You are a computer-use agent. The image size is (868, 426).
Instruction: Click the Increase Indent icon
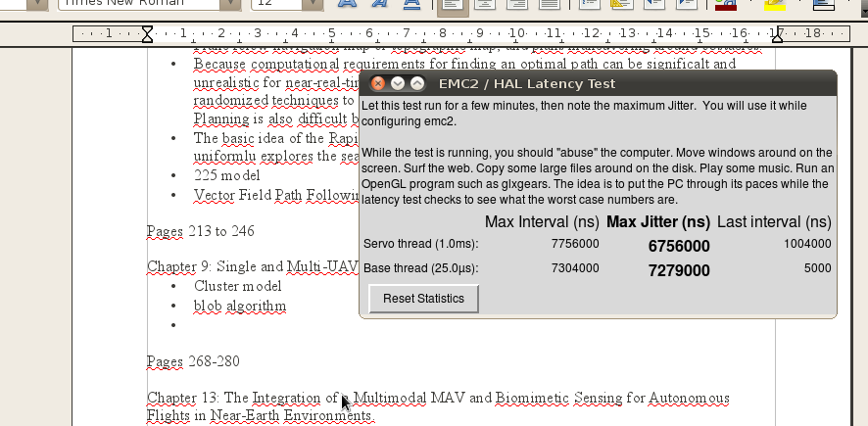click(x=687, y=5)
